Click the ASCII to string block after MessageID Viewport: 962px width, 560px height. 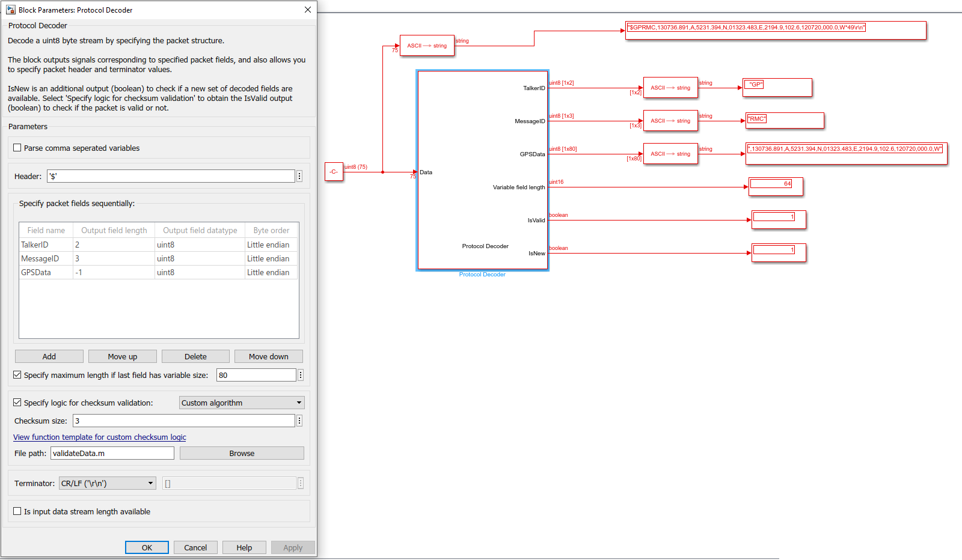point(670,120)
